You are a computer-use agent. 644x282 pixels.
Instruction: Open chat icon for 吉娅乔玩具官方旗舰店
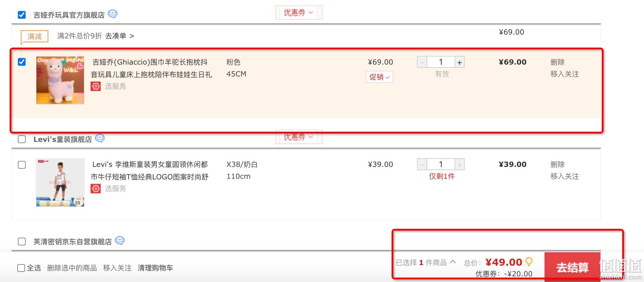click(112, 14)
